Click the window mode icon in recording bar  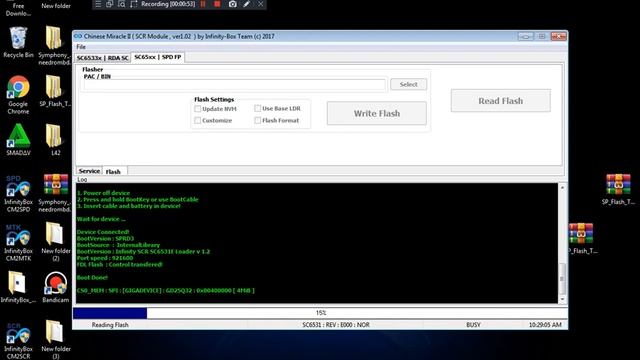coord(109,4)
